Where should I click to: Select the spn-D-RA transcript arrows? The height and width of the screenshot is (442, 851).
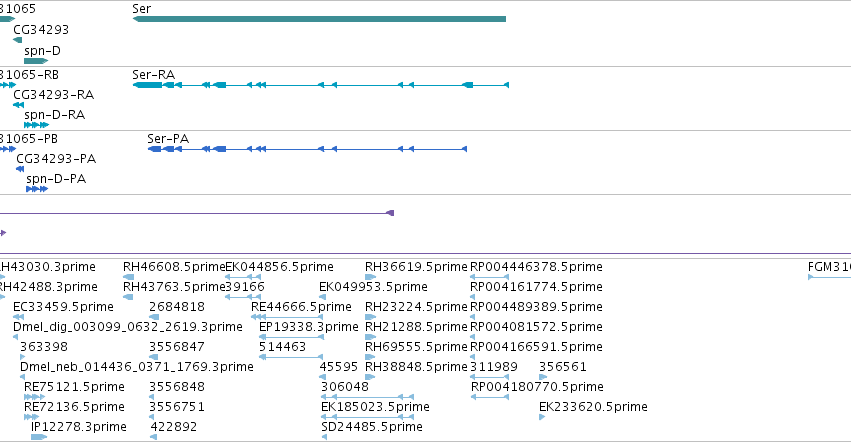pos(36,125)
